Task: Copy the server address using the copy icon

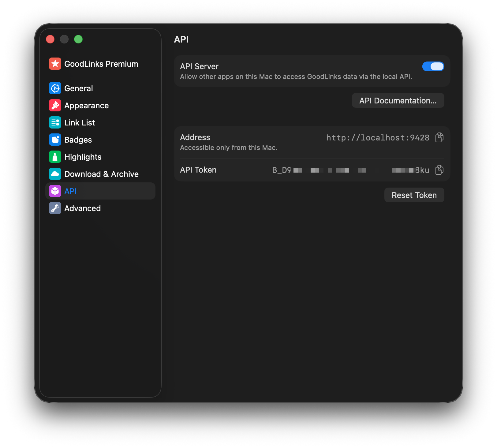Action: click(439, 138)
